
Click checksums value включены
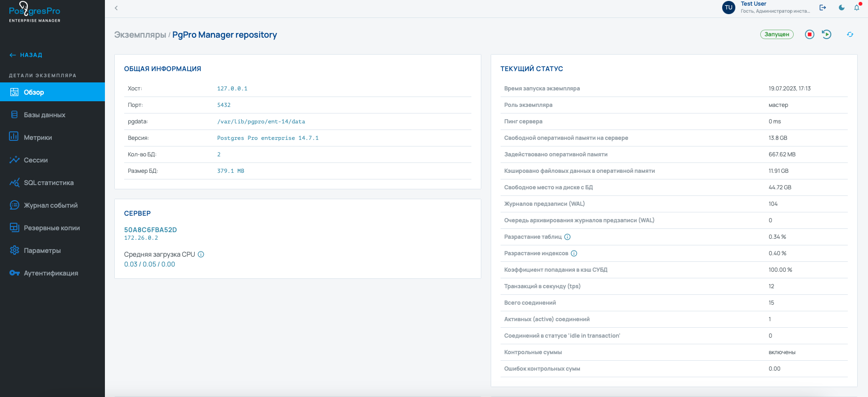(x=782, y=352)
